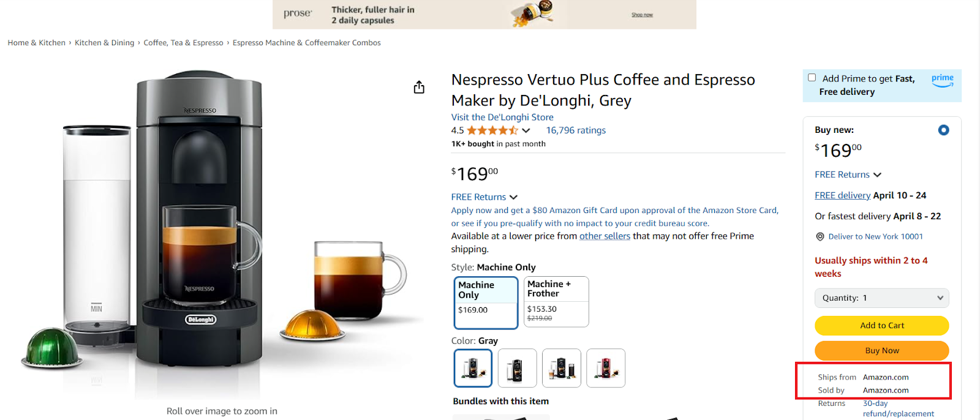The image size is (980, 420).
Task: Visit the De'Longhi Store link
Action: click(502, 117)
